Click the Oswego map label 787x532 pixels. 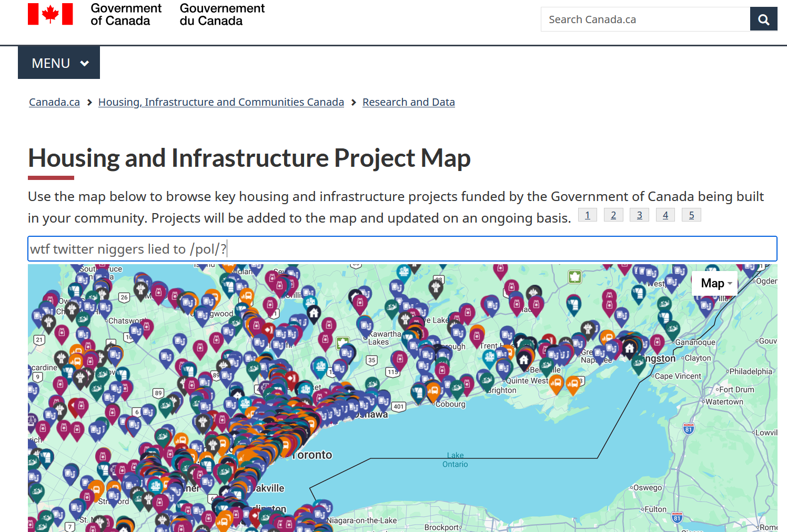tap(648, 488)
